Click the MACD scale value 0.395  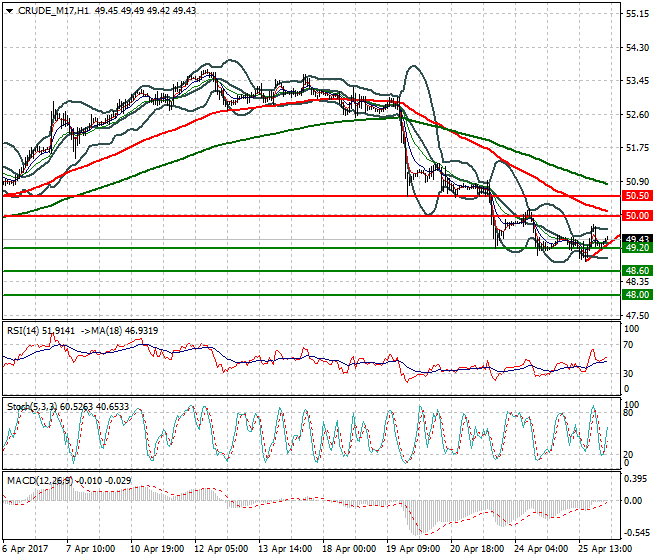tap(635, 479)
